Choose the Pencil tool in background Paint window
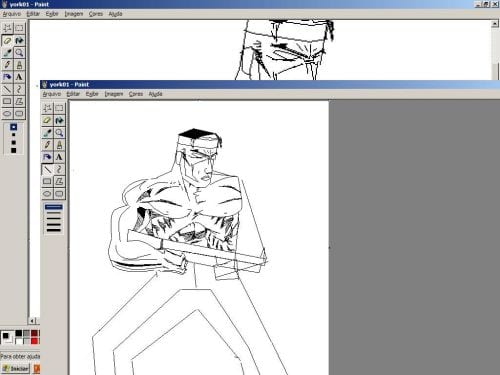 click(x=7, y=65)
